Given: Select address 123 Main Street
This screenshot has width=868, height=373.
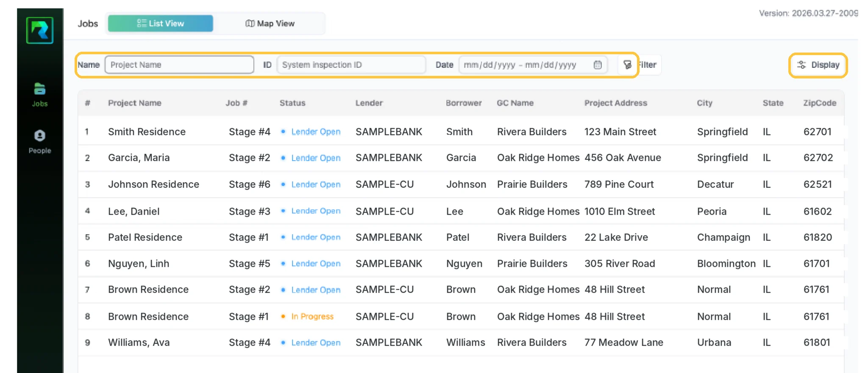Looking at the screenshot, I should click(620, 132).
